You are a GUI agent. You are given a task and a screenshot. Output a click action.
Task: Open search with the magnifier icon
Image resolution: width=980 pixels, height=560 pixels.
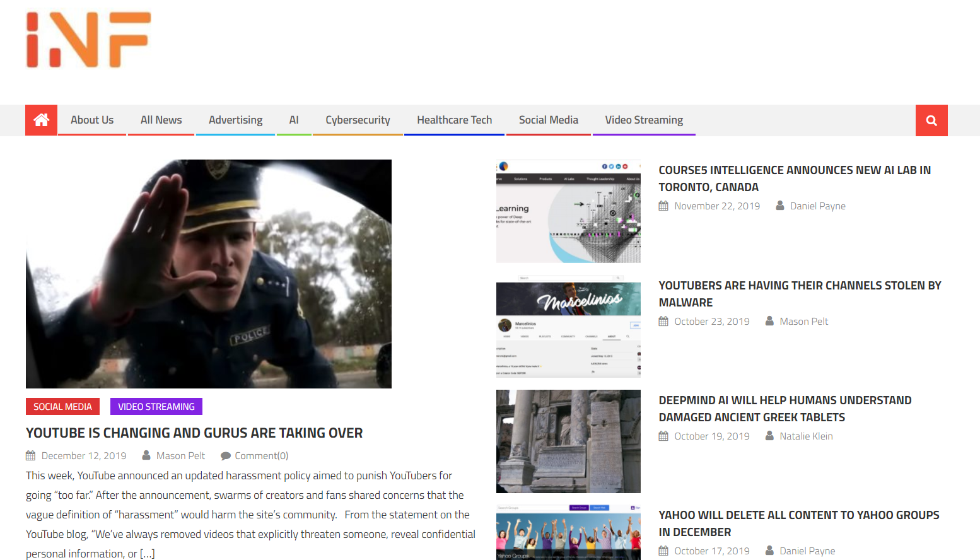click(x=931, y=120)
